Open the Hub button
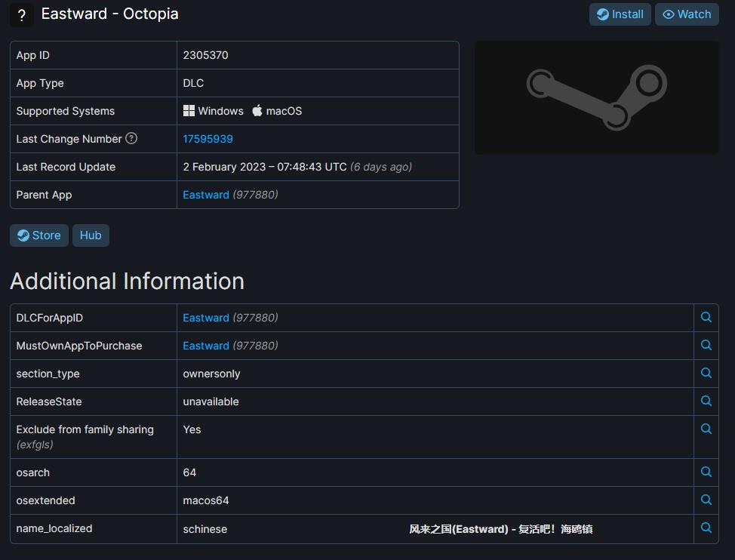This screenshot has width=735, height=560. click(x=91, y=235)
